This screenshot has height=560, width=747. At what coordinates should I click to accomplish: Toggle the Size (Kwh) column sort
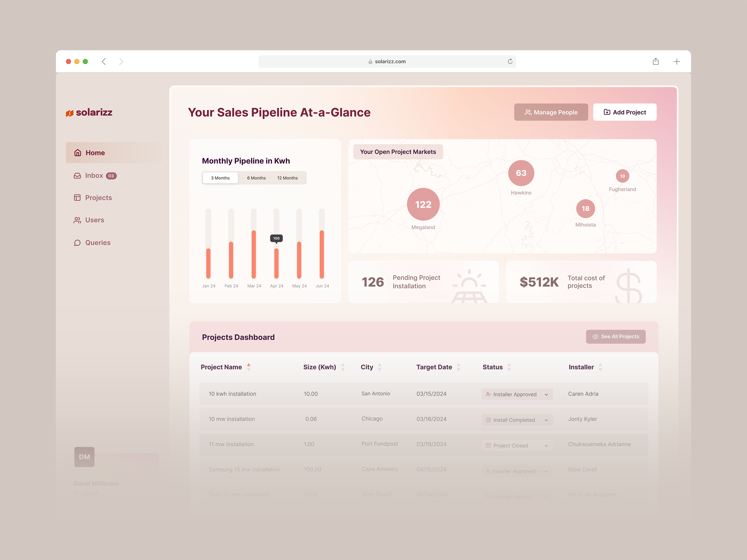point(343,367)
